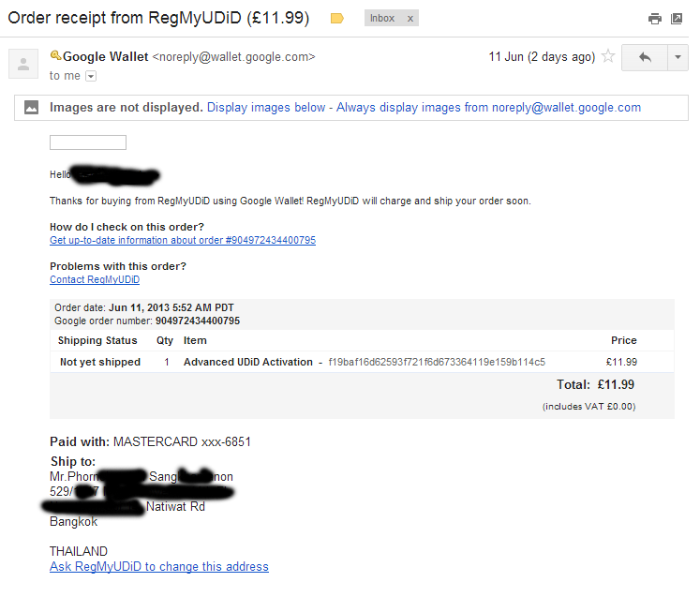Click the image placeholder icon in notice bar
The height and width of the screenshot is (612, 700).
[31, 108]
